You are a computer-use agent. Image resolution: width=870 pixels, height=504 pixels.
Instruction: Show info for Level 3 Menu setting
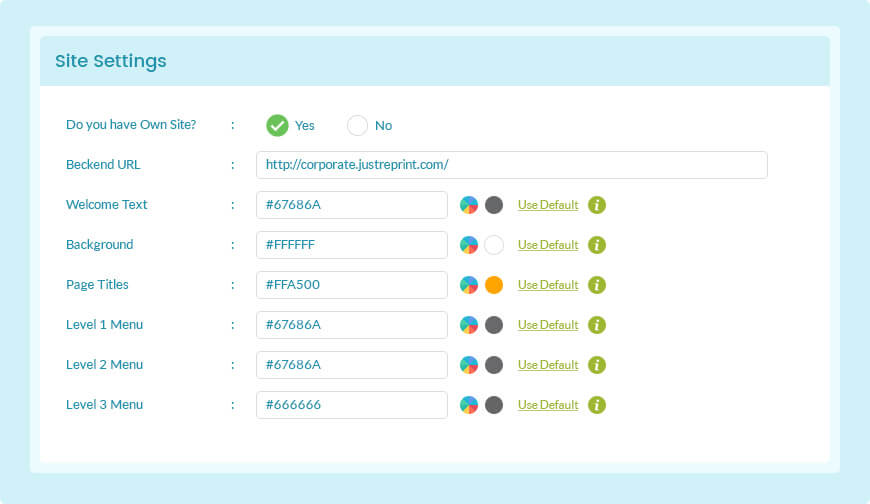(x=597, y=405)
